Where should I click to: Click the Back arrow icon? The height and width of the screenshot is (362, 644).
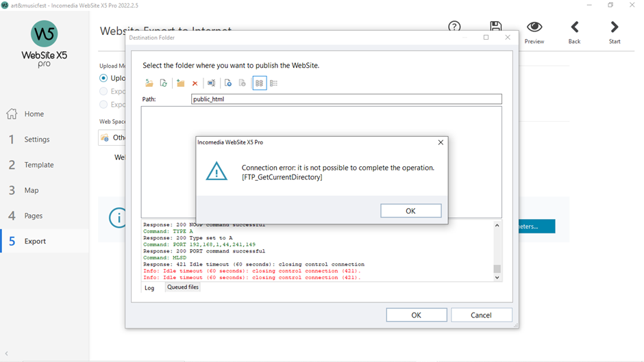pos(575,27)
